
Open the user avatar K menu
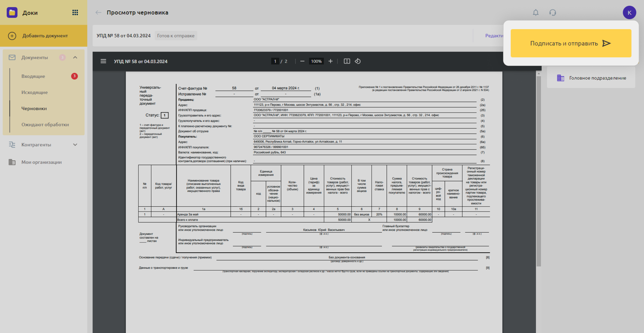(629, 12)
